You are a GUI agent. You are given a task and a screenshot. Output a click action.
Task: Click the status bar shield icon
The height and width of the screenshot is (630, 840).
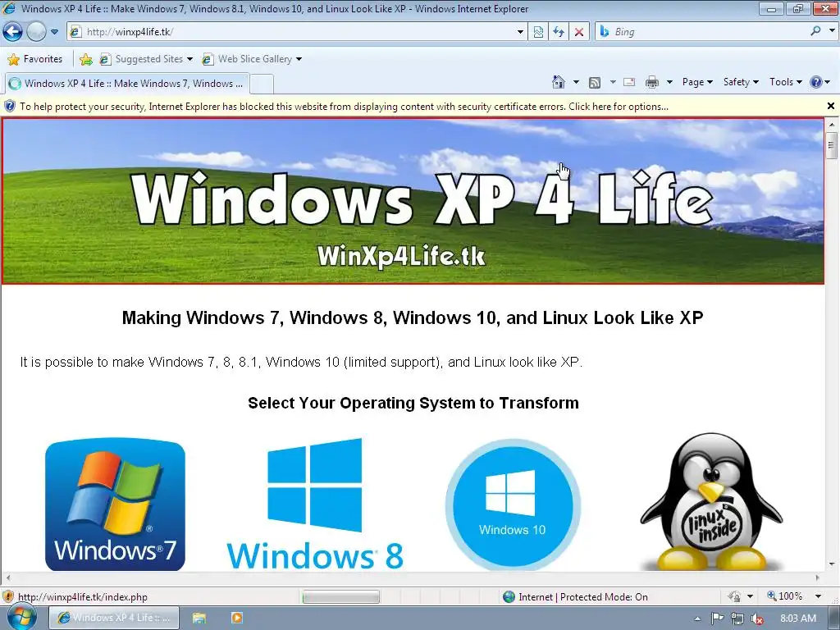click(8, 596)
